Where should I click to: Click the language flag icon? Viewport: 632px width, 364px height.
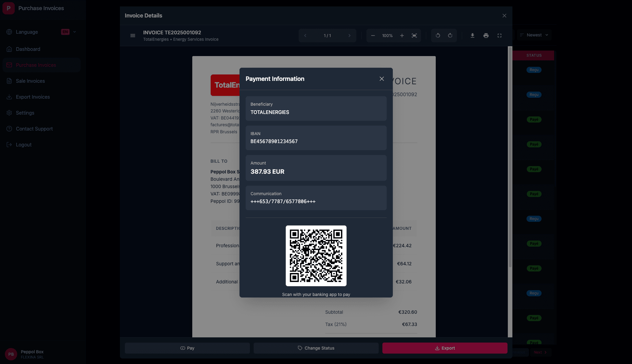pos(65,32)
